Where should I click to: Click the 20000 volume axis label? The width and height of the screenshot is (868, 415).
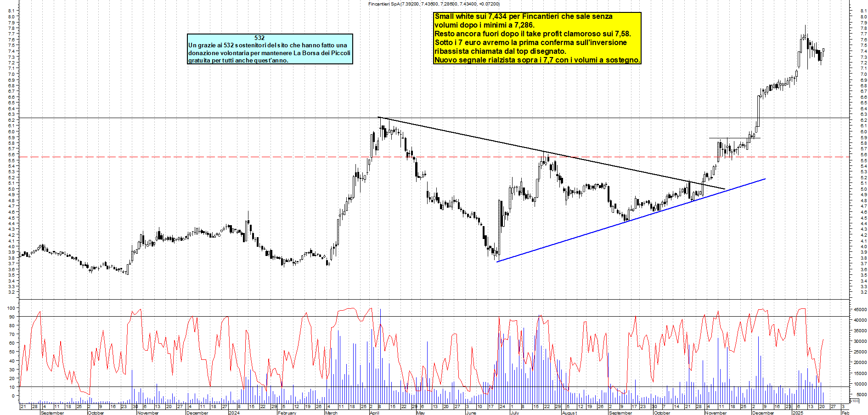860,363
